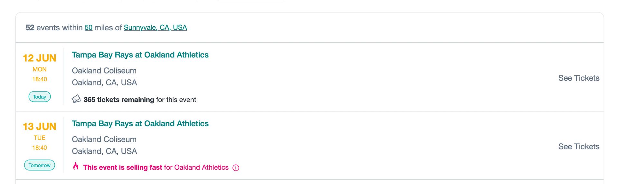Image resolution: width=644 pixels, height=184 pixels.
Task: Change the 50 miles distance link
Action: pyautogui.click(x=89, y=28)
